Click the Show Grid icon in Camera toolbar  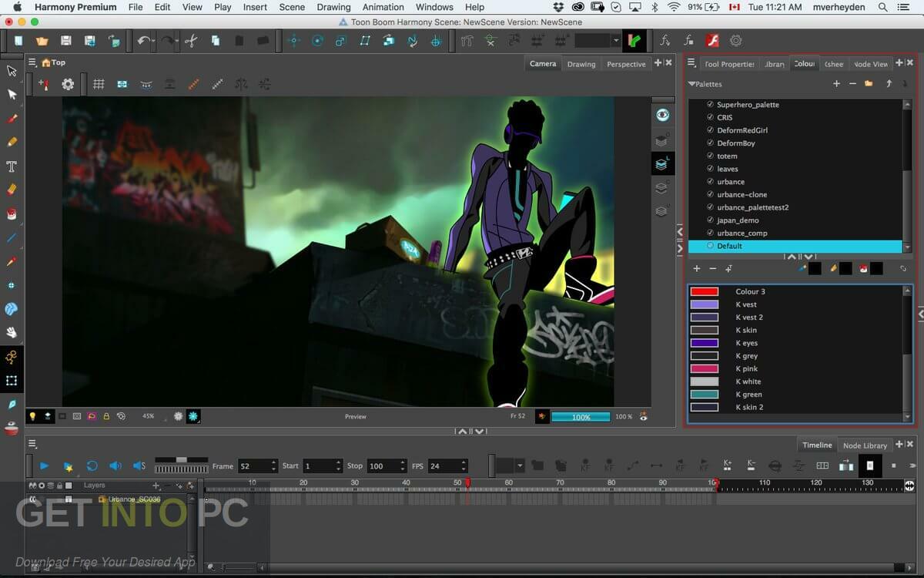pyautogui.click(x=99, y=84)
